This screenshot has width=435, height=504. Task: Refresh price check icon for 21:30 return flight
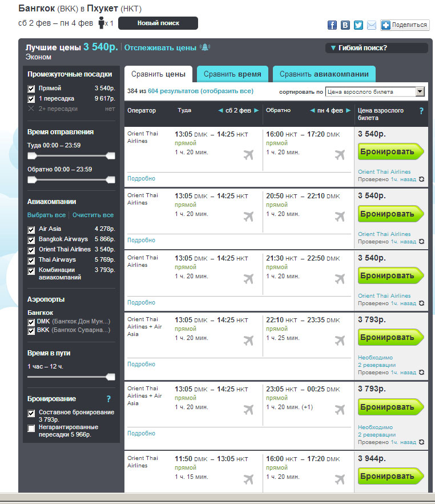coord(421,303)
